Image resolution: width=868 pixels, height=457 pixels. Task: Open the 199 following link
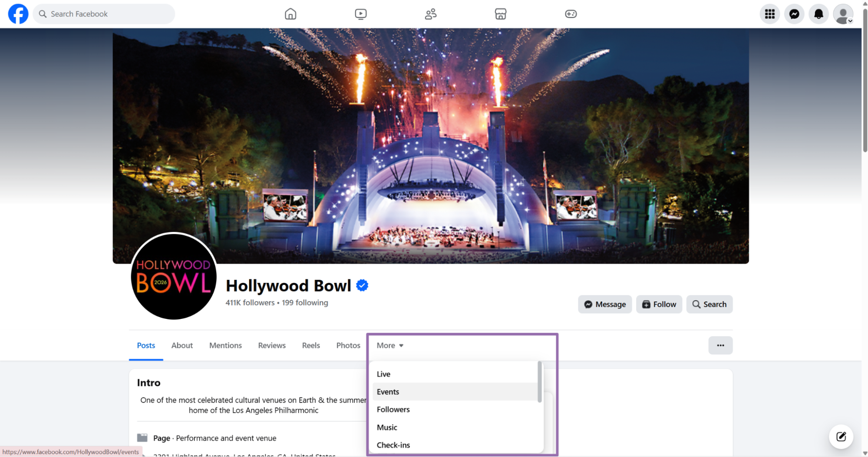[x=305, y=303]
